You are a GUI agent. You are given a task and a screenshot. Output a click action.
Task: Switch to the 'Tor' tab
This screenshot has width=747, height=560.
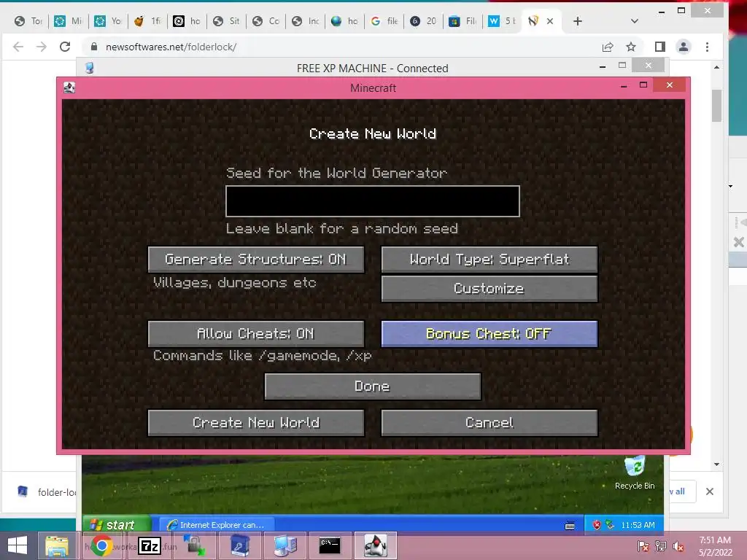click(x=28, y=21)
